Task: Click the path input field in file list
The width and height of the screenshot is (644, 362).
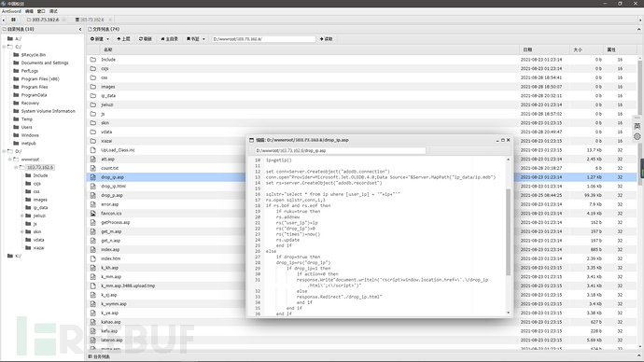Action: click(x=263, y=39)
